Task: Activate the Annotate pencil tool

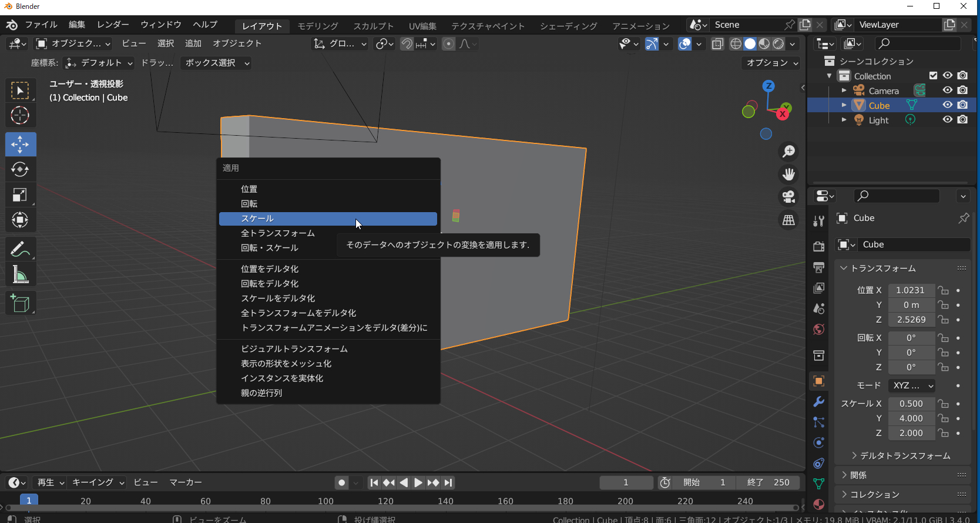Action: click(x=21, y=250)
